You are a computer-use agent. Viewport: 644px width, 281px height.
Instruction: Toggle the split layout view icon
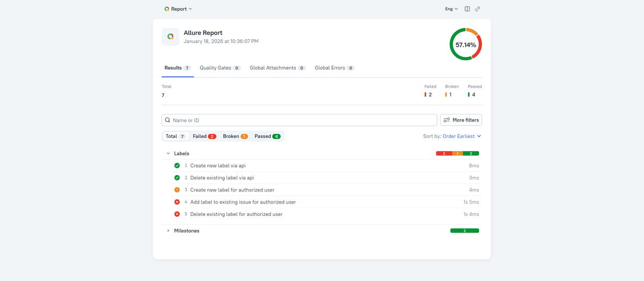pyautogui.click(x=467, y=9)
